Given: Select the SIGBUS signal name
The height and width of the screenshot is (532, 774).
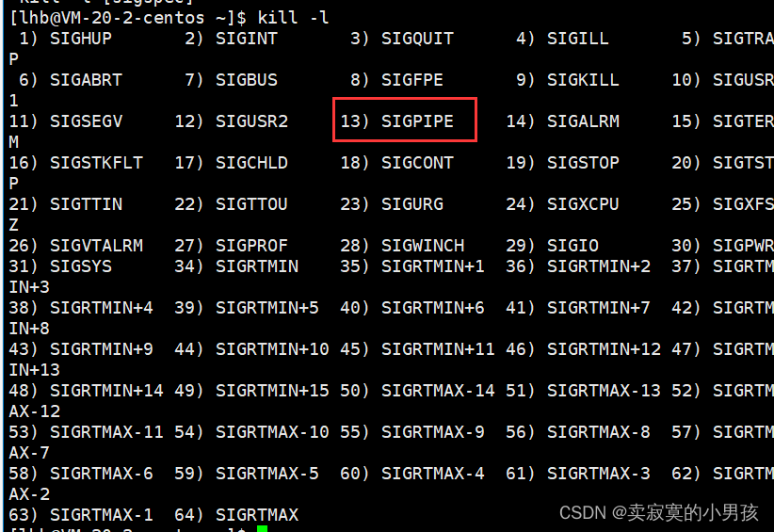Looking at the screenshot, I should (x=247, y=80).
